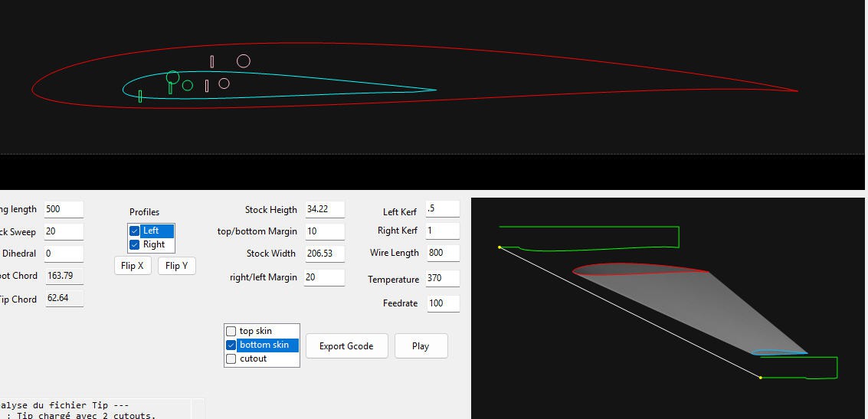Edit the Sweep value field

(64, 231)
